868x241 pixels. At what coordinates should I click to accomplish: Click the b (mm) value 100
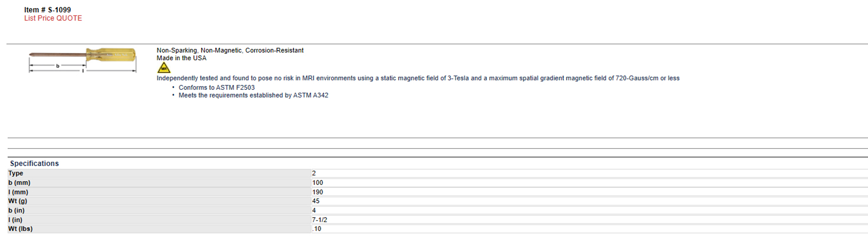tap(317, 183)
